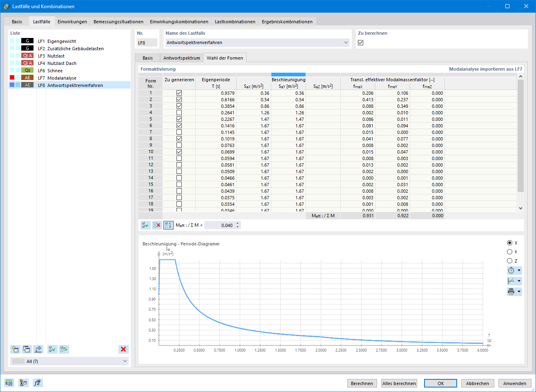Switch to the Antwortspektrum sub-tab
This screenshot has height=392, width=536.
pos(182,58)
